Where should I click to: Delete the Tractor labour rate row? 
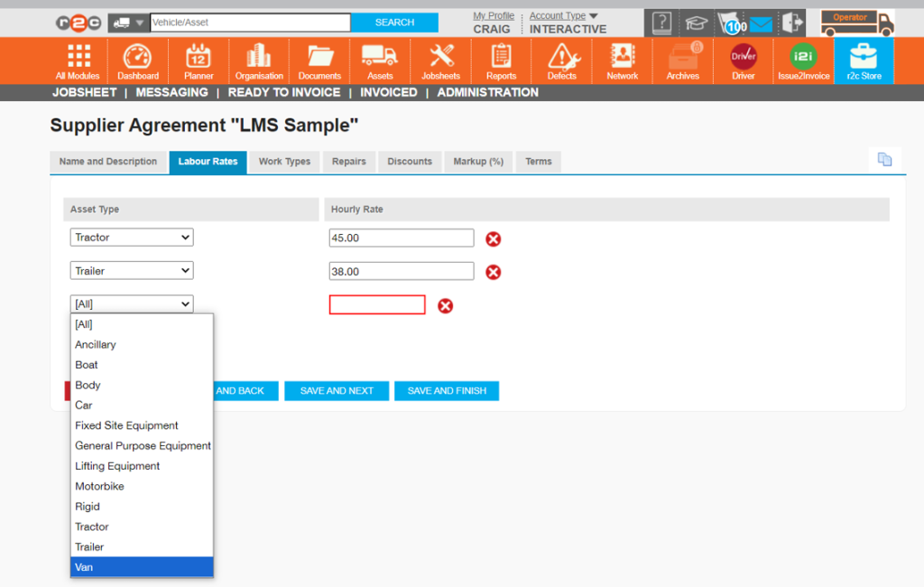click(494, 239)
